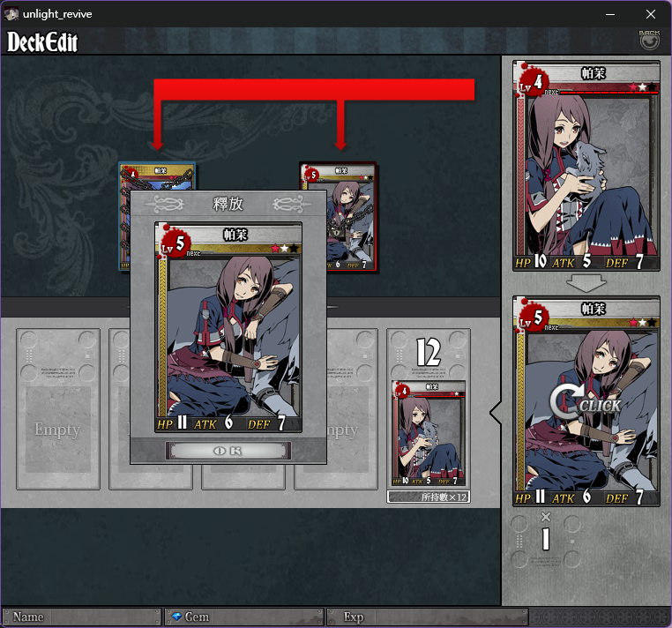Screen dimensions: 672x628
Task: Pick the 帕茉 card in slot with 12 owned
Action: tap(429, 434)
